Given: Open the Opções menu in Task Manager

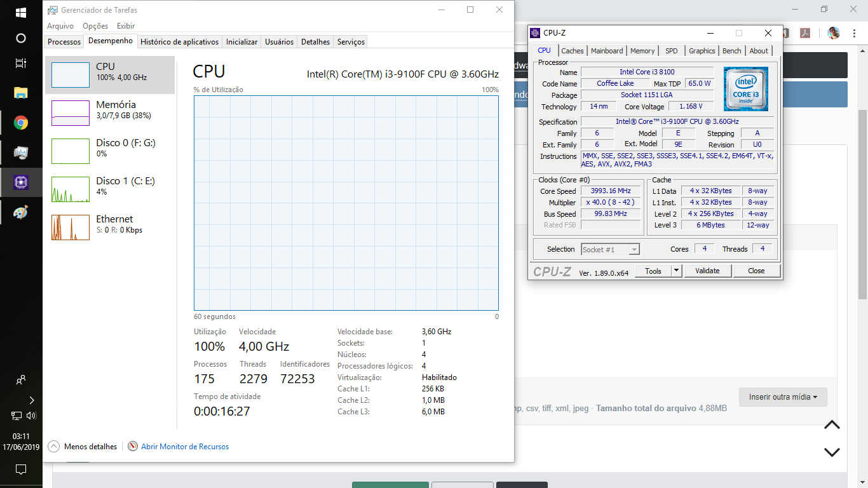Looking at the screenshot, I should 95,26.
